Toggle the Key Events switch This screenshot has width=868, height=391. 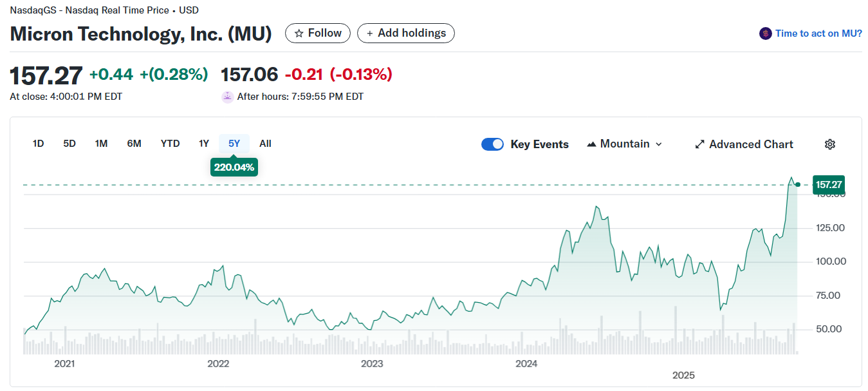[x=492, y=144]
